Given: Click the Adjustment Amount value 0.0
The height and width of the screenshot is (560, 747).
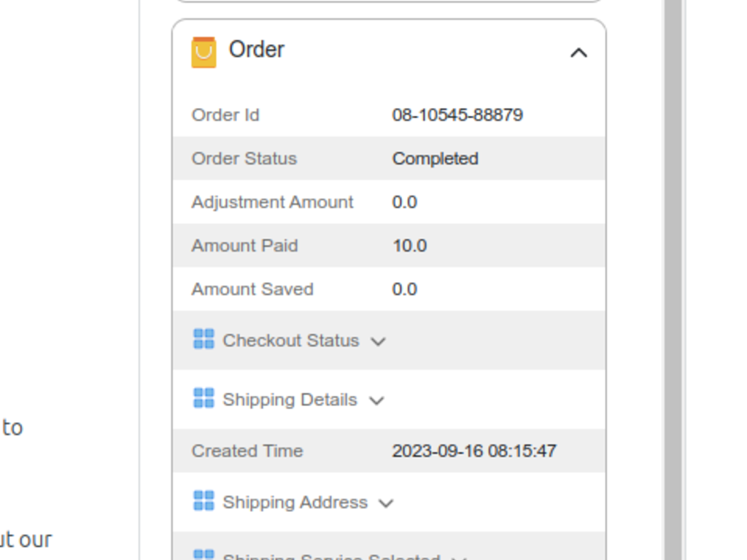Looking at the screenshot, I should pyautogui.click(x=404, y=202).
